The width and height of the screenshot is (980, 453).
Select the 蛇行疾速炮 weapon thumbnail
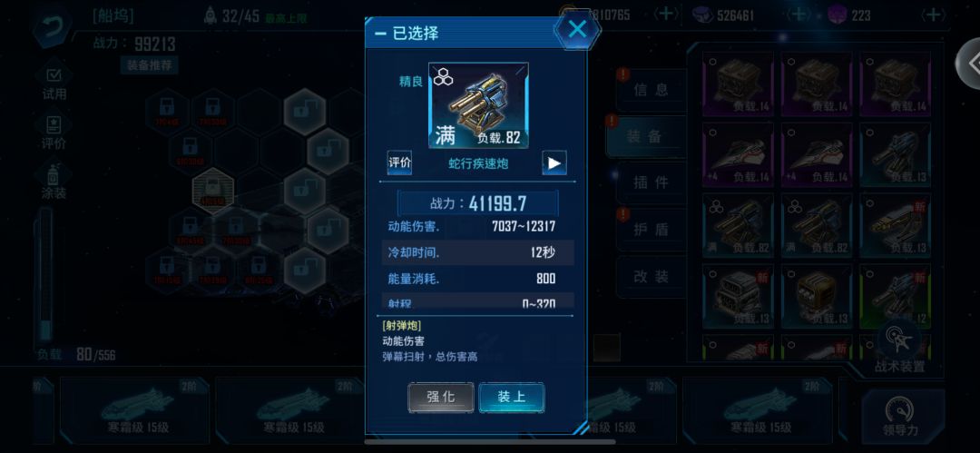tap(478, 105)
